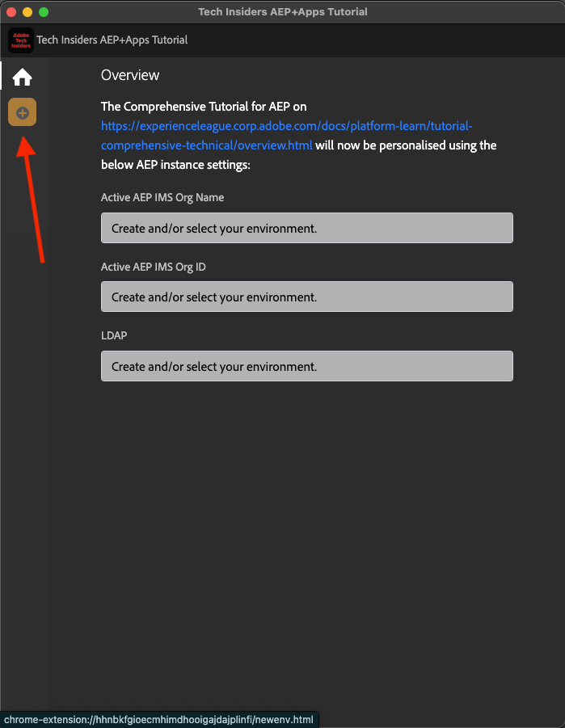
Task: Maximize the window using the green button
Action: pos(44,12)
